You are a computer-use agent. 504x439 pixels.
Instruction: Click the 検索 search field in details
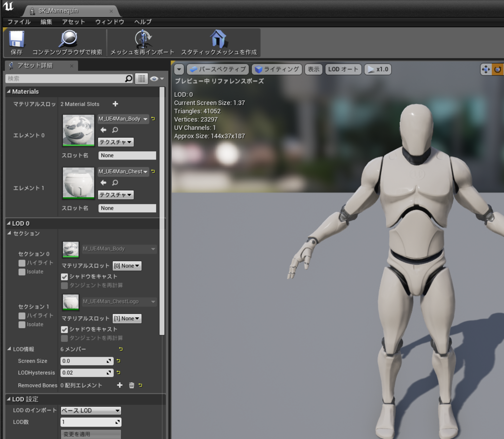click(x=64, y=79)
